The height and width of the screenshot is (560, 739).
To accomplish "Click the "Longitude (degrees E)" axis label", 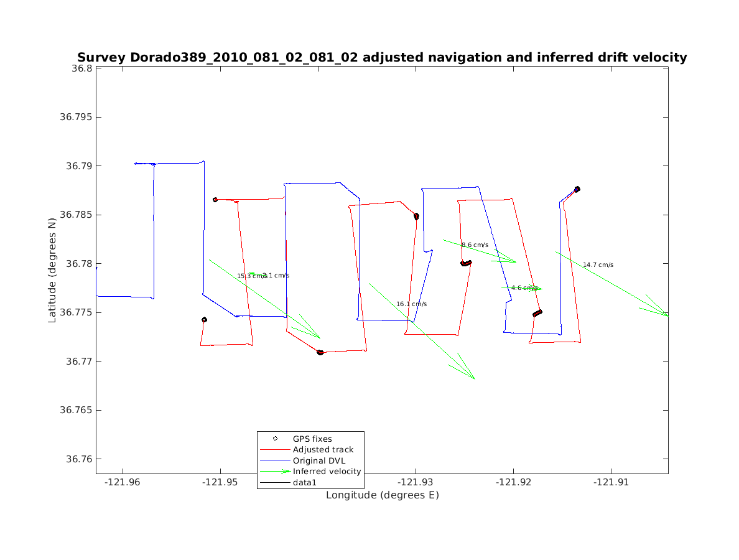I will pyautogui.click(x=382, y=495).
